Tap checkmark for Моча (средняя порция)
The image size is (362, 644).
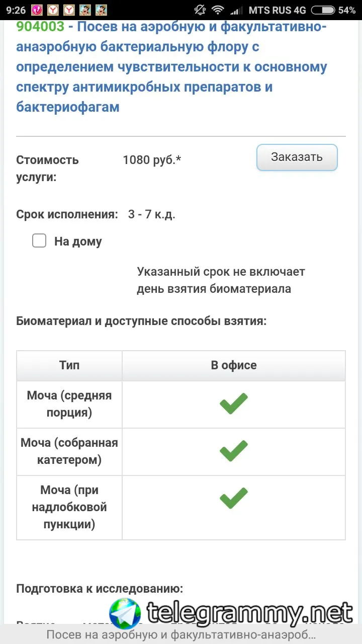[x=234, y=404]
